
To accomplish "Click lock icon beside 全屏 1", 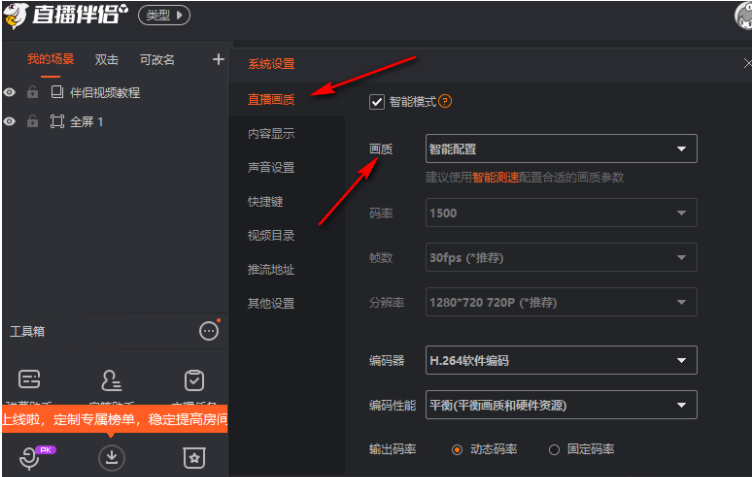I will [32, 121].
